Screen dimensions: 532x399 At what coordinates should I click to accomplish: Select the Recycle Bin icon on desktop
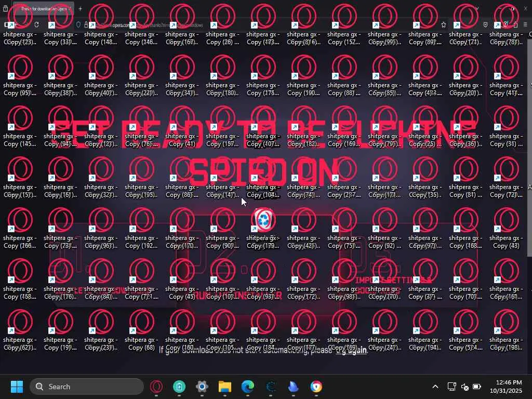(263, 220)
